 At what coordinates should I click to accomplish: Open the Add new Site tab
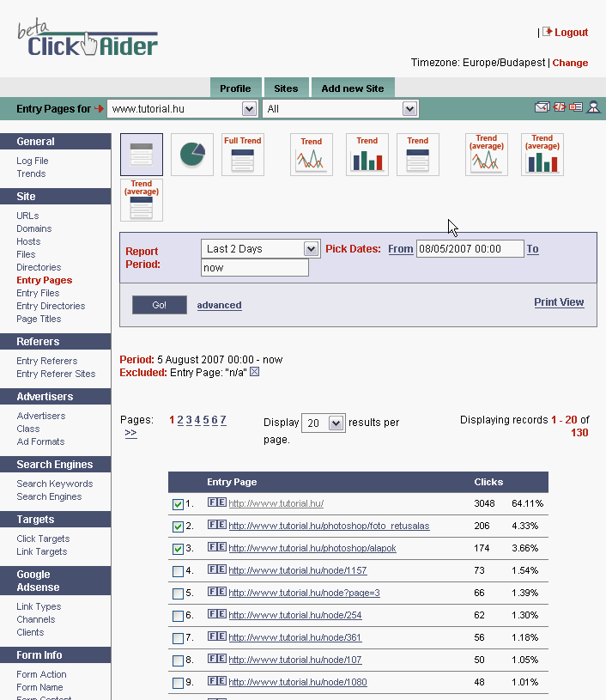(x=352, y=88)
